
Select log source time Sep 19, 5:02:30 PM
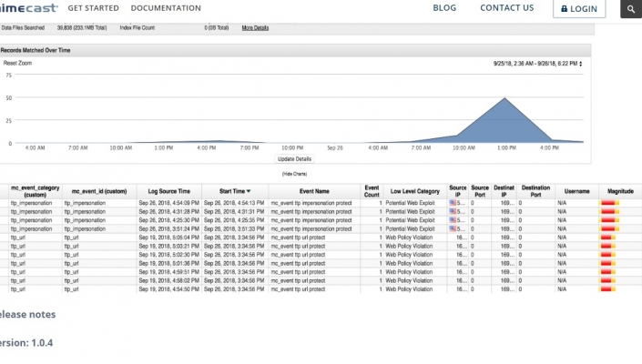(x=168, y=255)
